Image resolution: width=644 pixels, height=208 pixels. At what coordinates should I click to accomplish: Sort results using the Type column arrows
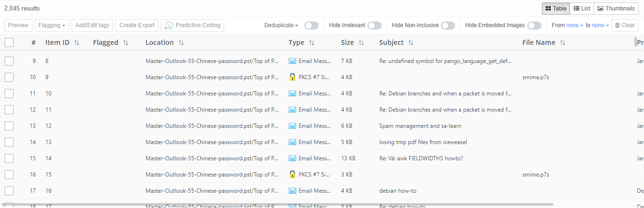312,43
